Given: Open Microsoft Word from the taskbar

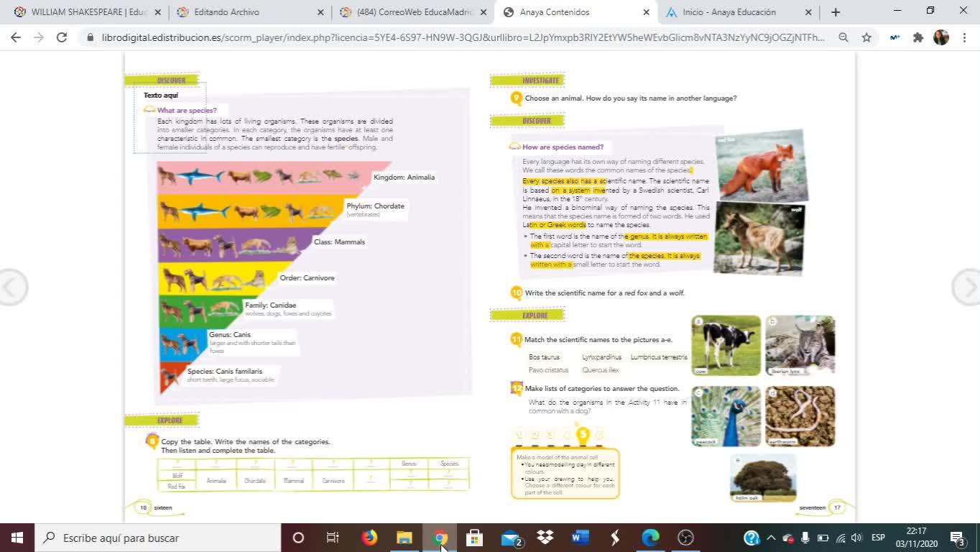Looking at the screenshot, I should click(x=581, y=538).
